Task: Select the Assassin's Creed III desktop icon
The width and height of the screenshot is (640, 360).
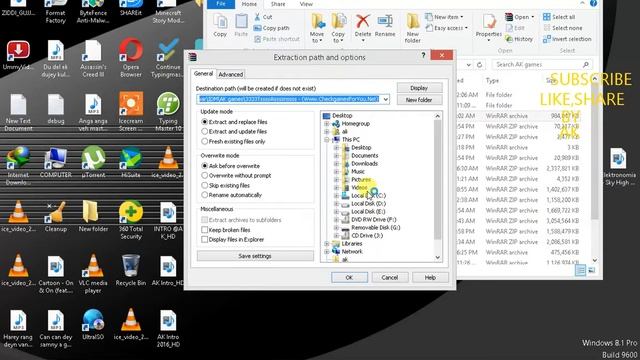Action: [93, 58]
